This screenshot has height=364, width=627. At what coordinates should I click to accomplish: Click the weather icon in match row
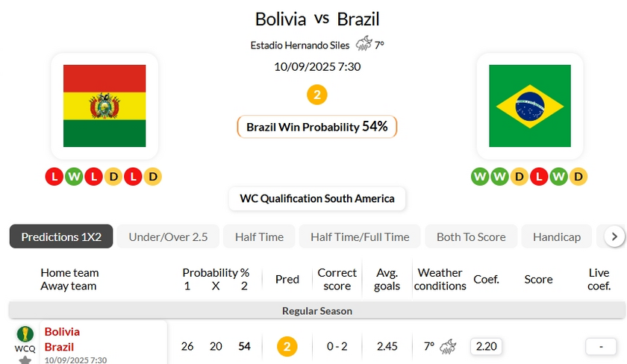[448, 346]
